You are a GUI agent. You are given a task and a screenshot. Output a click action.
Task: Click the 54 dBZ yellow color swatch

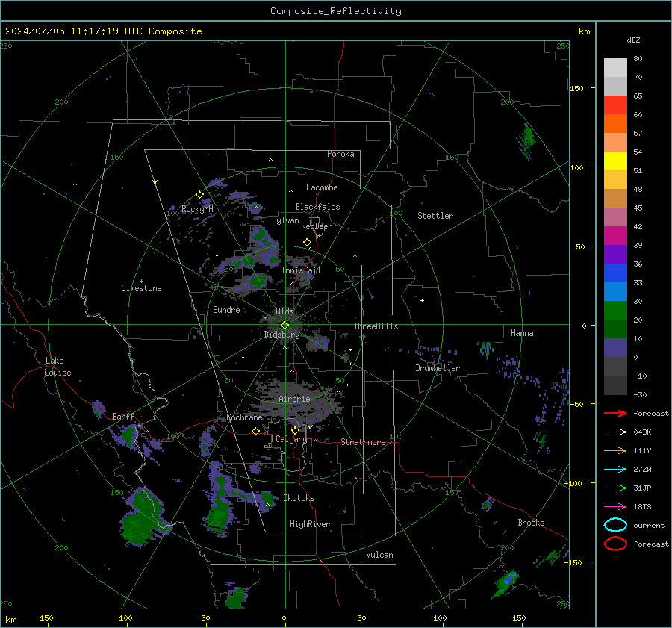coord(615,161)
